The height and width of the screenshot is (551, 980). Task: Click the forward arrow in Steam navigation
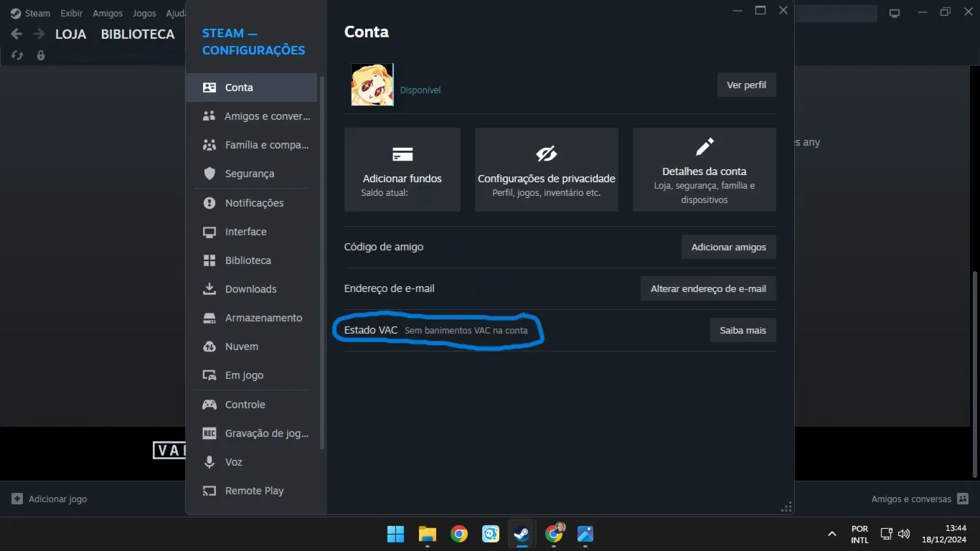39,34
